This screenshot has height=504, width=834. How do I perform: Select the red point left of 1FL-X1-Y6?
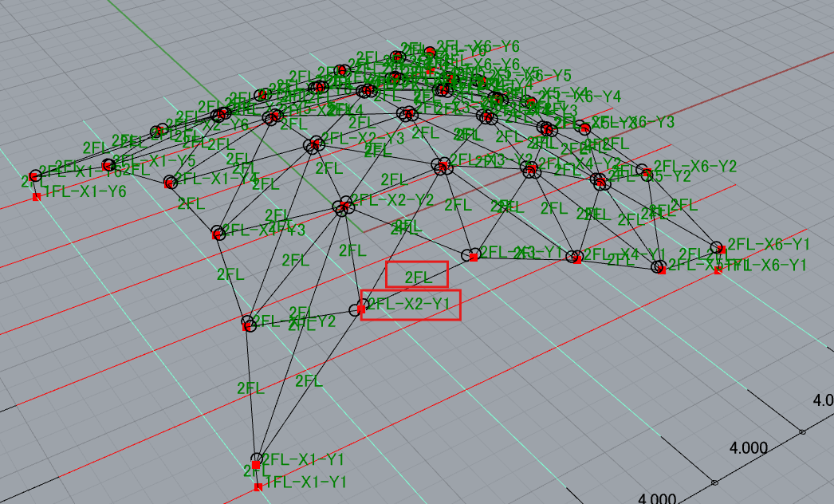37,196
